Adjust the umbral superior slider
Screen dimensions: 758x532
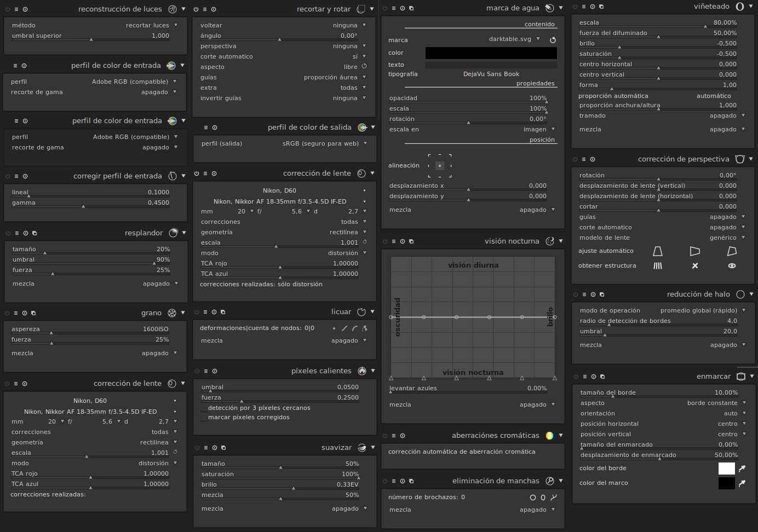(x=90, y=36)
